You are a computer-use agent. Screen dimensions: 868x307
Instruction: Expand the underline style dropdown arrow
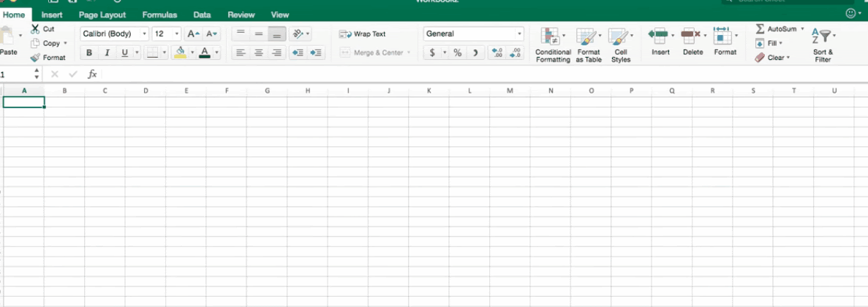pos(137,53)
